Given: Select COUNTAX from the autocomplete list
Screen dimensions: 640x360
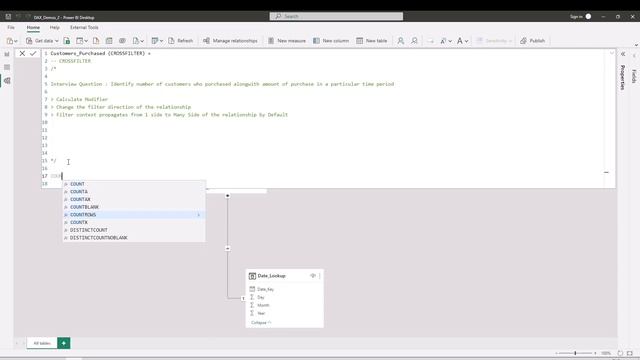Looking at the screenshot, I should coord(134,200).
